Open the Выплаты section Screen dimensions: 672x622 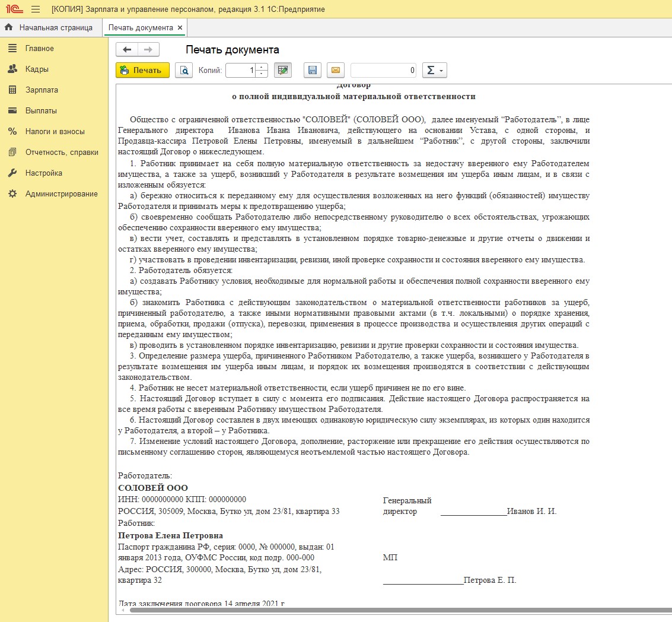tap(41, 110)
